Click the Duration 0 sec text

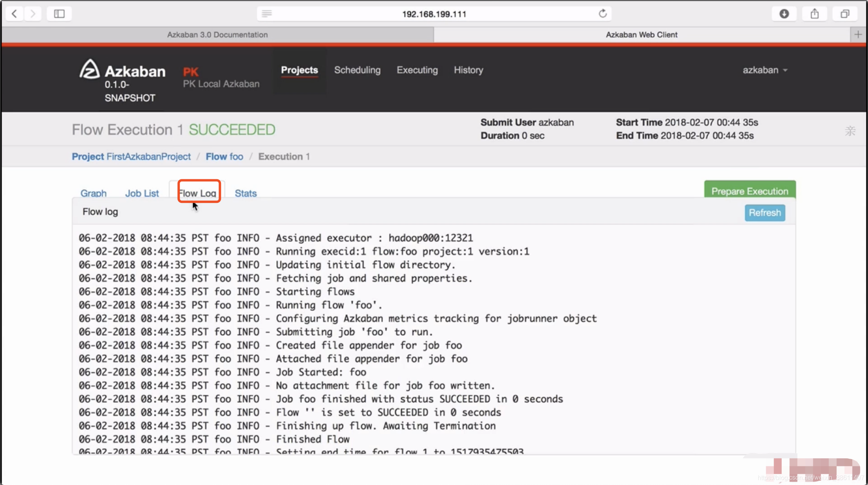512,135
